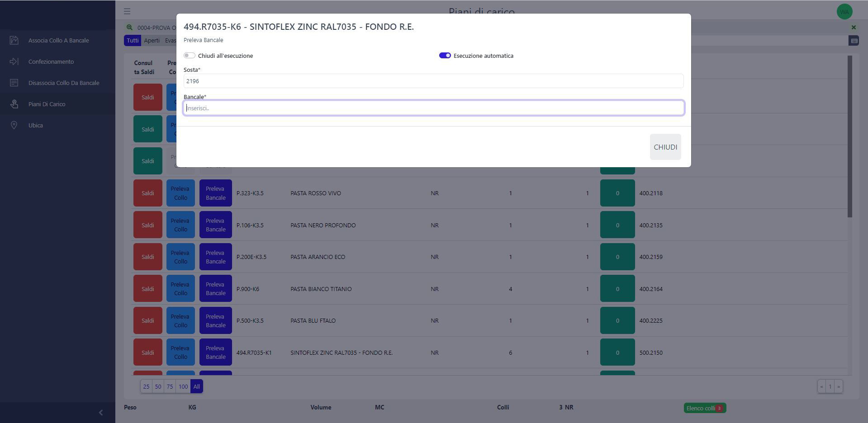Click the keyboard icon at top right
The width and height of the screenshot is (868, 423).
(854, 41)
